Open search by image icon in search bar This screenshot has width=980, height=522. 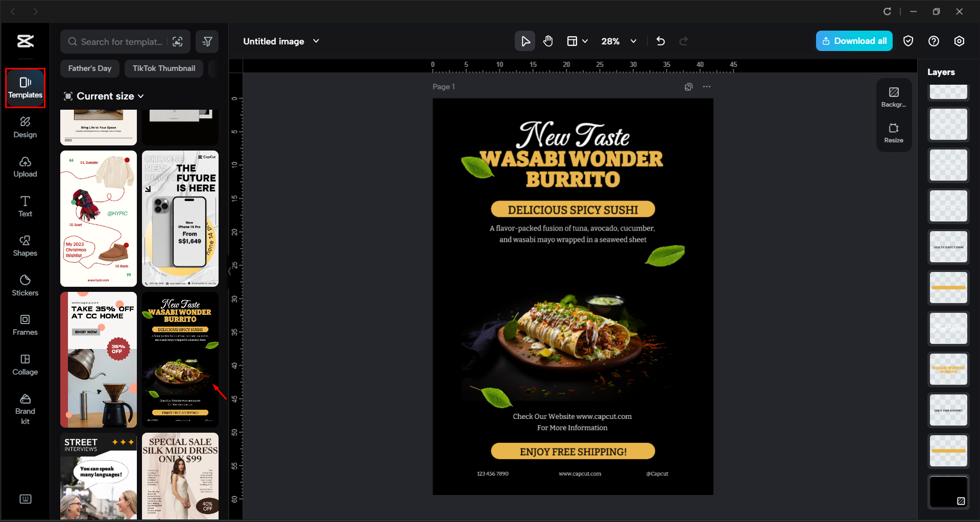tap(178, 41)
